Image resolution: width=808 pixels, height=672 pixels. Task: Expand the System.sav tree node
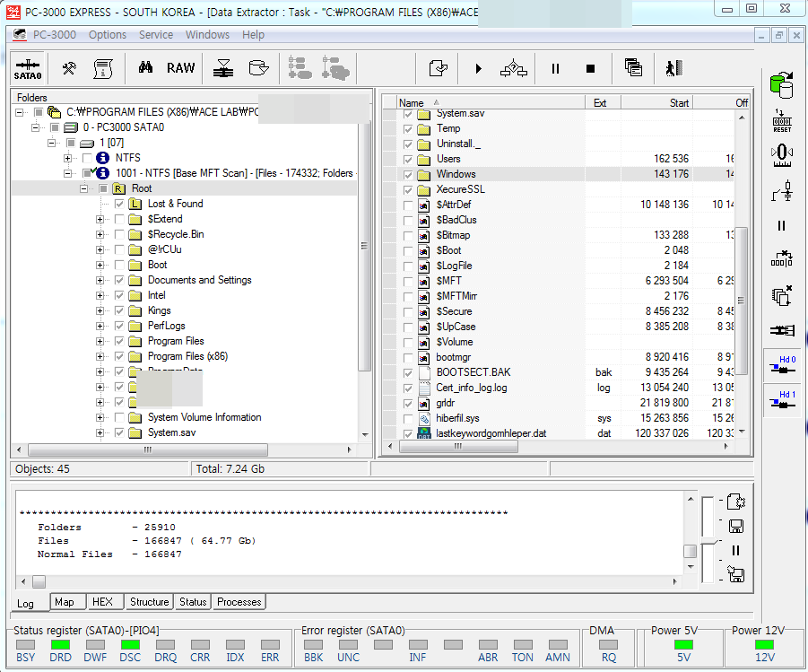click(x=100, y=432)
